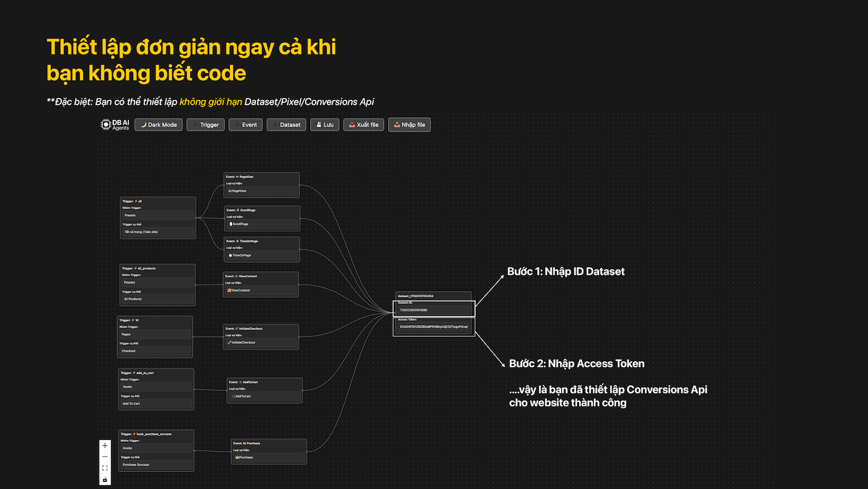Import a flow via Nhập file
868x489 pixels.
(409, 125)
